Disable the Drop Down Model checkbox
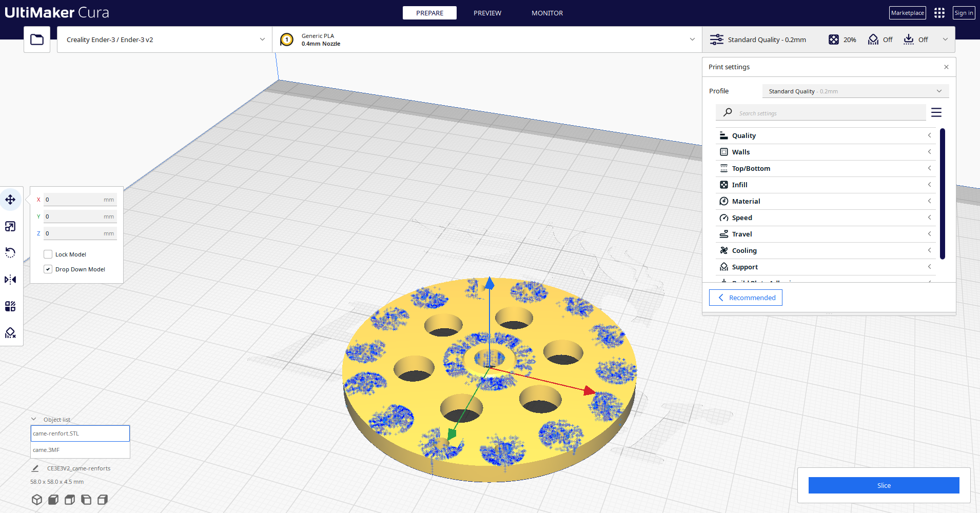 48,269
